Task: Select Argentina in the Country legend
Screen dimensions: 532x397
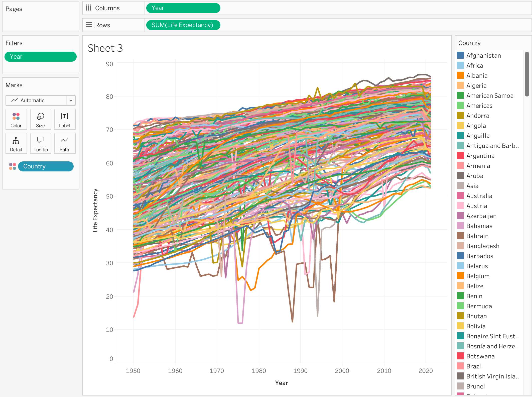Action: point(480,156)
